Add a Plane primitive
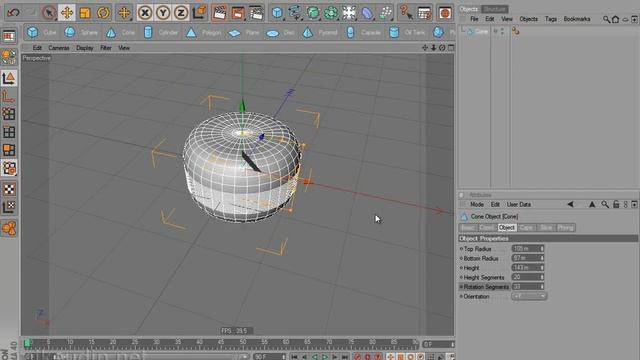 [x=244, y=32]
